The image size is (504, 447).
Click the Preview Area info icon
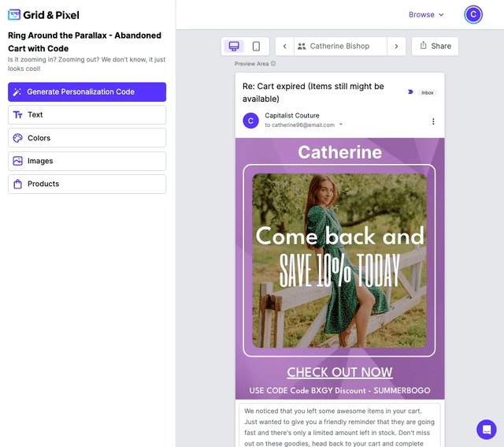[x=273, y=63]
